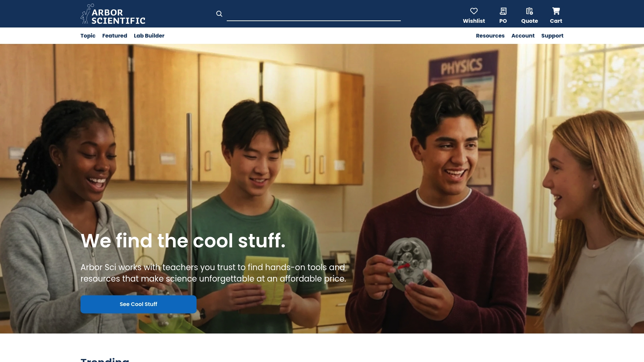Focus the search input field
Image resolution: width=644 pixels, height=362 pixels.
coord(314,14)
